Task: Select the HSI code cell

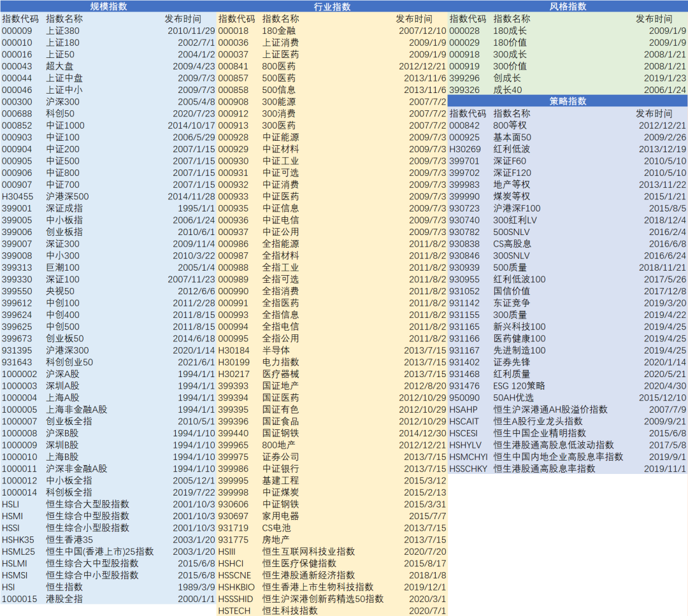Action: pyautogui.click(x=8, y=587)
